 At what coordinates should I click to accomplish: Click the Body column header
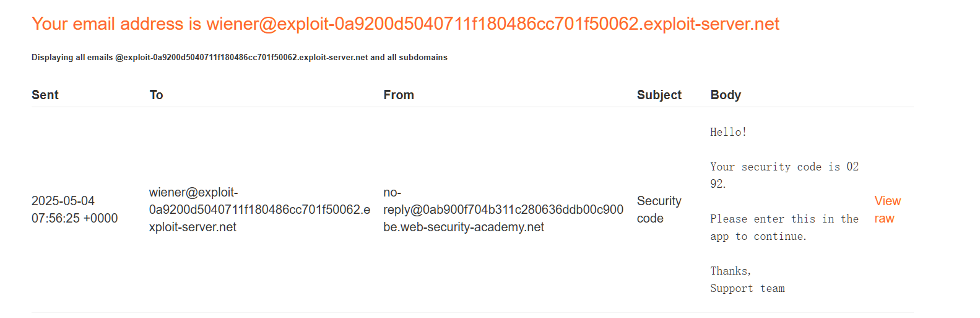pos(725,95)
